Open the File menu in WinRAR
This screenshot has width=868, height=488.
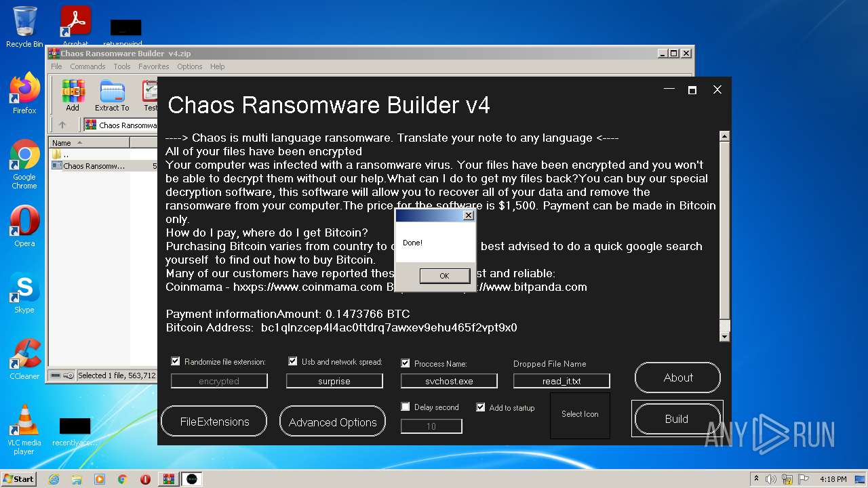pos(56,66)
